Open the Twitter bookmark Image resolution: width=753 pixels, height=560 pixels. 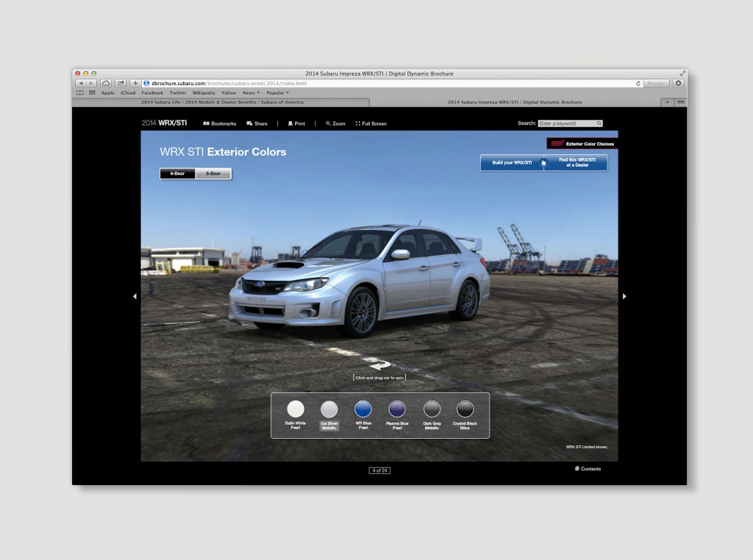[x=178, y=93]
